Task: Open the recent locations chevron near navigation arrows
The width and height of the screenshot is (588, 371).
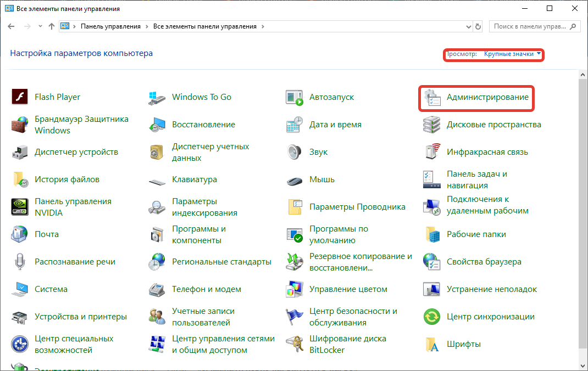Action: (x=40, y=26)
